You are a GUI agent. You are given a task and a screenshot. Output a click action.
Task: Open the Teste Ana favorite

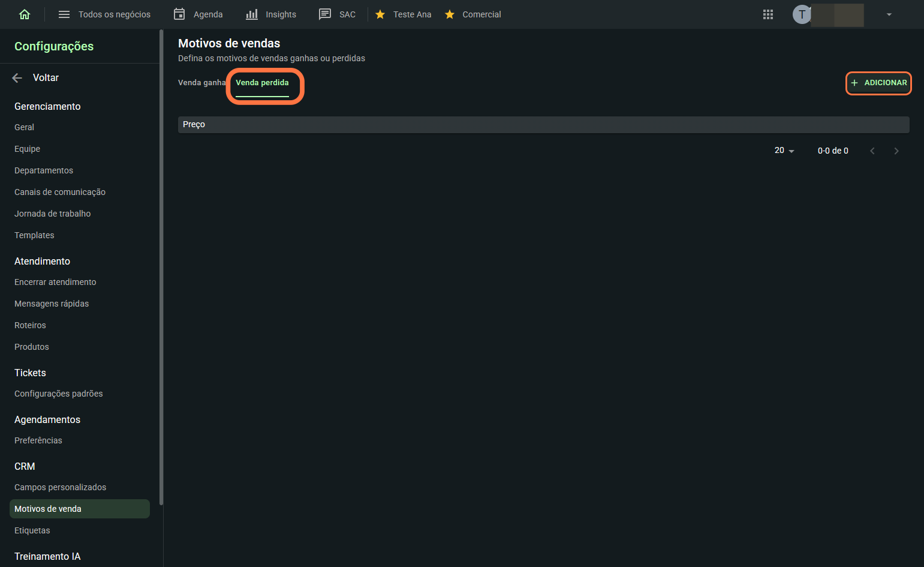point(412,14)
